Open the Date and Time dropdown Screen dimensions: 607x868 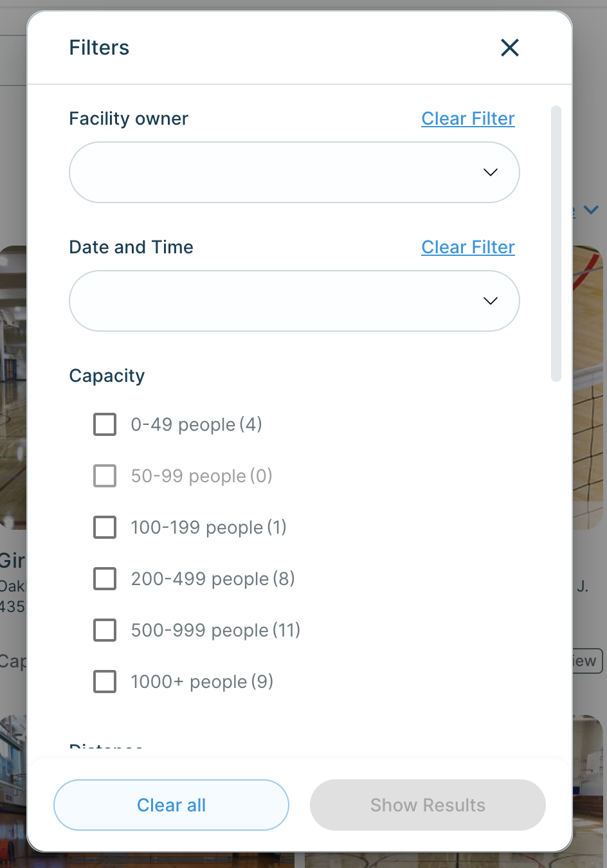(x=294, y=301)
